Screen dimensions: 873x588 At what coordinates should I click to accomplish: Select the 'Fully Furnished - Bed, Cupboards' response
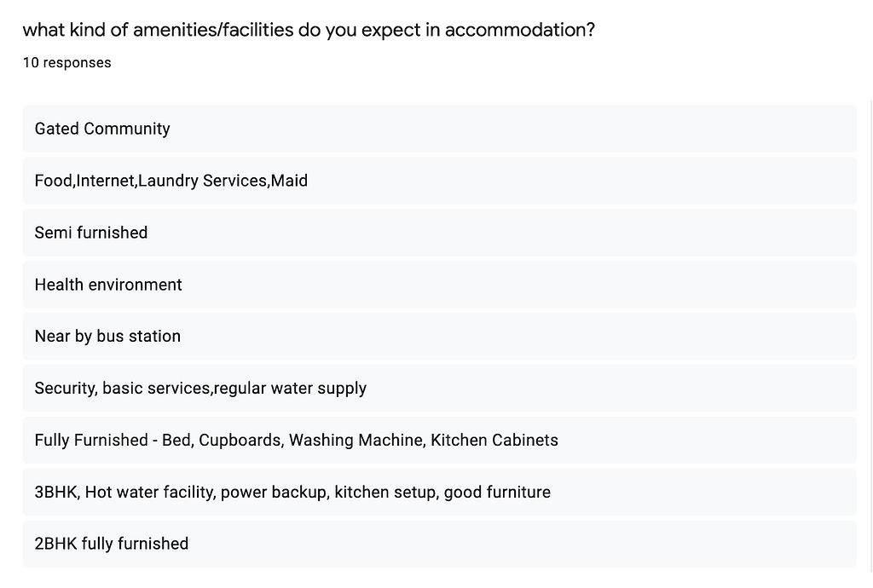[439, 440]
